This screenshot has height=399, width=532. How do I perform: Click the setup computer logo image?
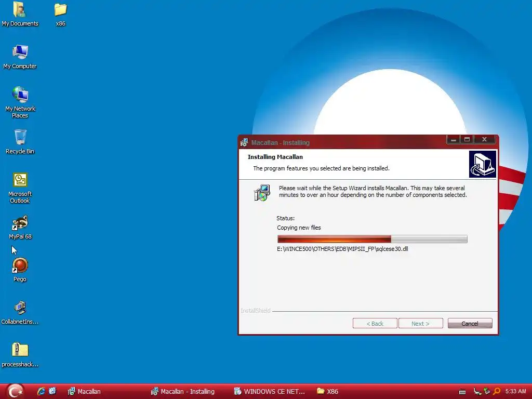coord(483,164)
